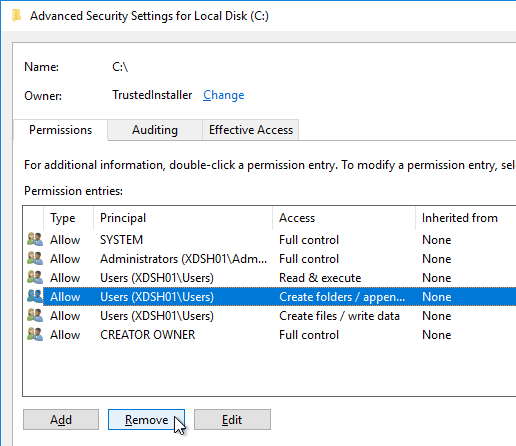Click the Administrators entry user-group icon
Screen dimensions: 516x446
(x=35, y=258)
